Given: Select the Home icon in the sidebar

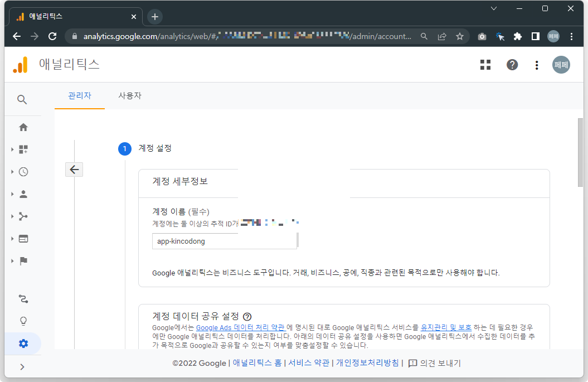Looking at the screenshot, I should 23,127.
